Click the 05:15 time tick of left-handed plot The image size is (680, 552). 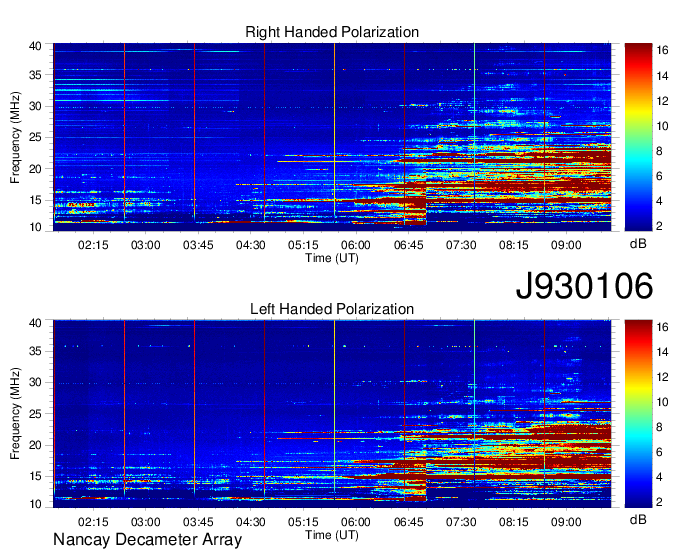(x=303, y=522)
